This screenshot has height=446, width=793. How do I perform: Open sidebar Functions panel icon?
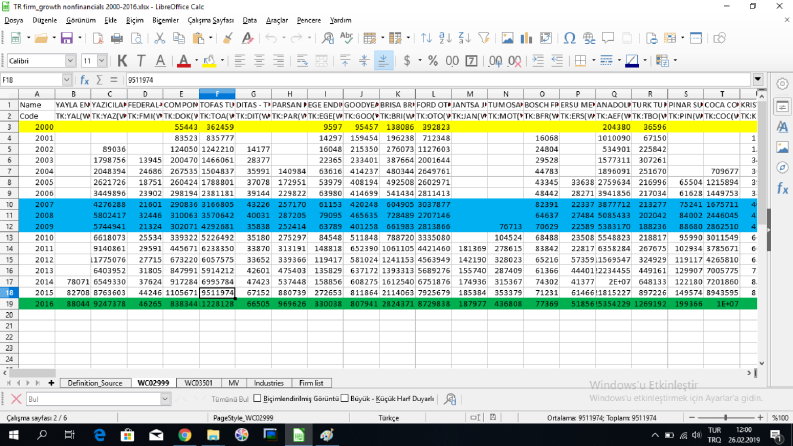tap(782, 189)
